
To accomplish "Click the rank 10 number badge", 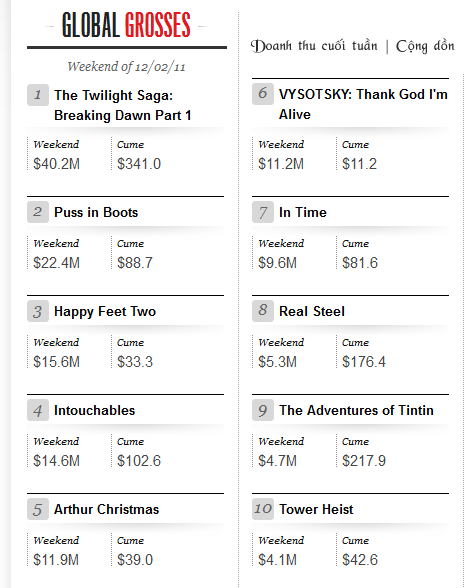I will pos(263,509).
